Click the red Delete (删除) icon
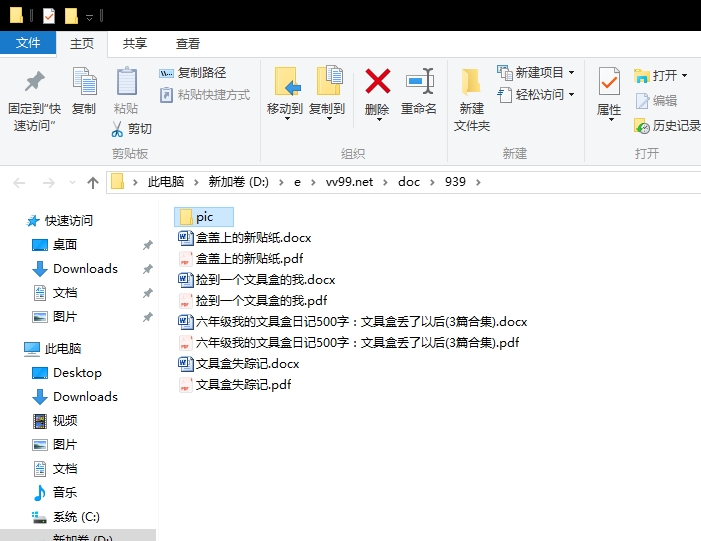 click(377, 81)
